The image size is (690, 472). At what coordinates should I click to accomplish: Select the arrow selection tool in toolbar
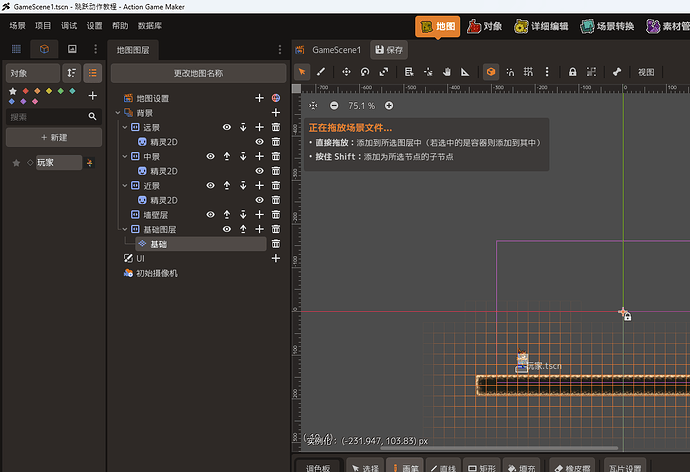click(x=302, y=72)
